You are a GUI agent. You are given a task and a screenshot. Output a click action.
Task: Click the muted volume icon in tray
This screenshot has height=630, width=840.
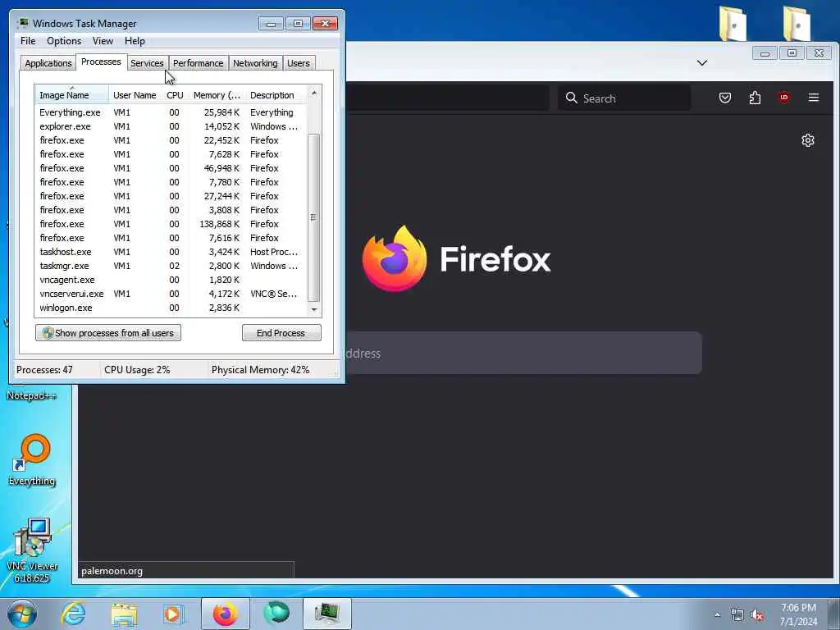(757, 615)
